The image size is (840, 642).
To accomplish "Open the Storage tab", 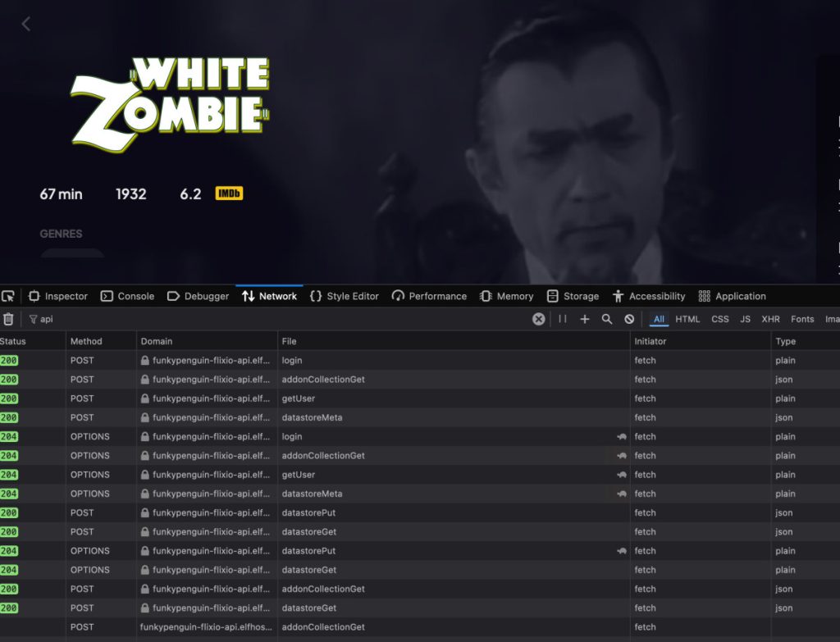I will [x=573, y=296].
